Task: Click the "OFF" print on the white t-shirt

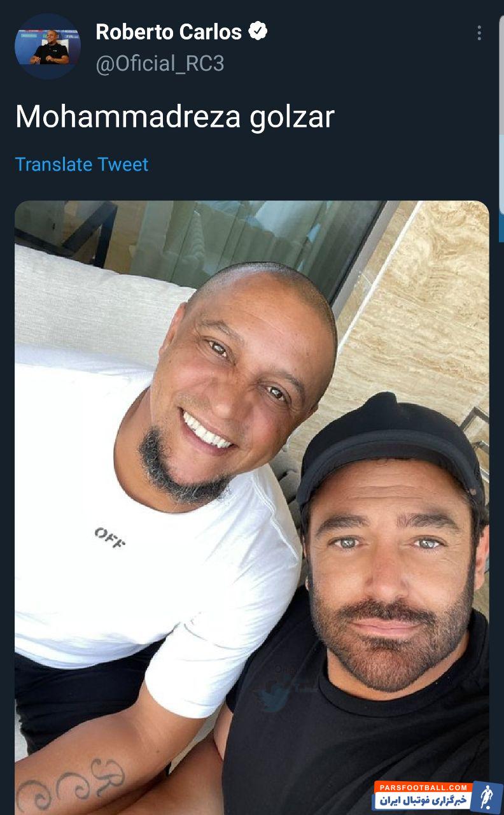Action: click(x=110, y=537)
